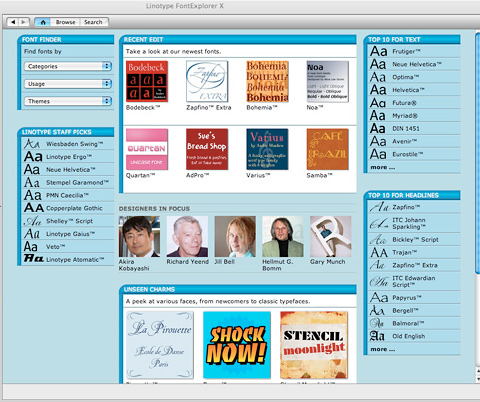
Task: Click the Papyrus sample icon
Action: click(x=379, y=298)
